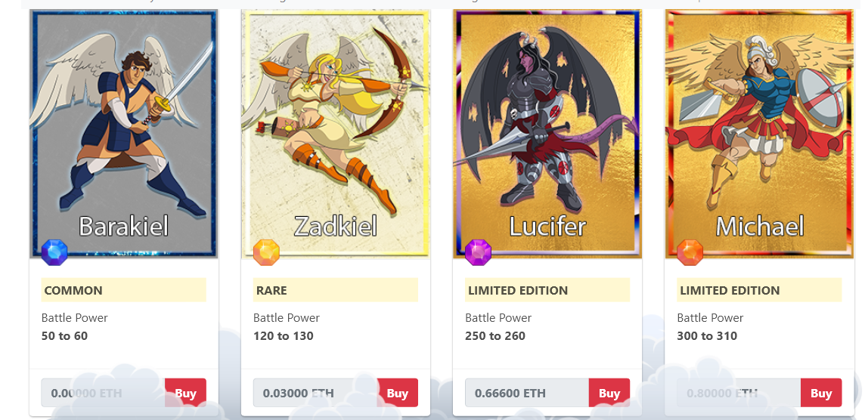
Task: Click the 0.80000 ETH price field
Action: click(739, 393)
